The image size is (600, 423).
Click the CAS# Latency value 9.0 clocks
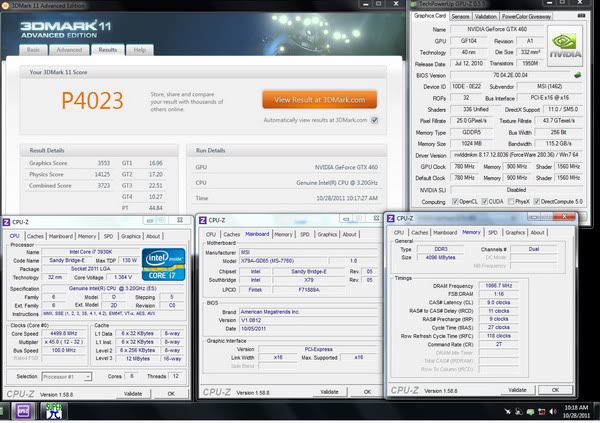point(499,302)
